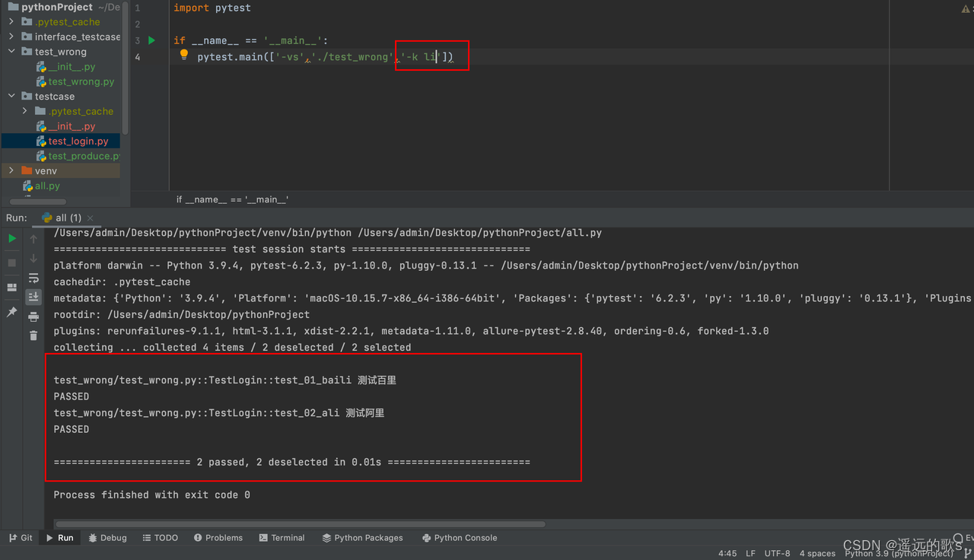Click the 'plugins: rerunfailures' console line
Image resolution: width=974 pixels, height=560 pixels.
pyautogui.click(x=411, y=331)
